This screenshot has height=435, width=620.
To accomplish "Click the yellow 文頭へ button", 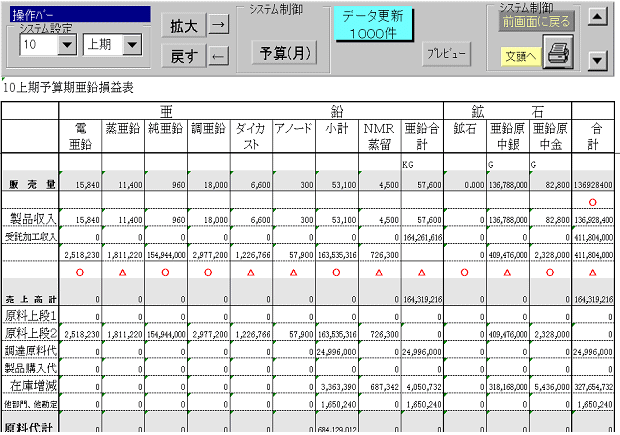I will click(521, 56).
